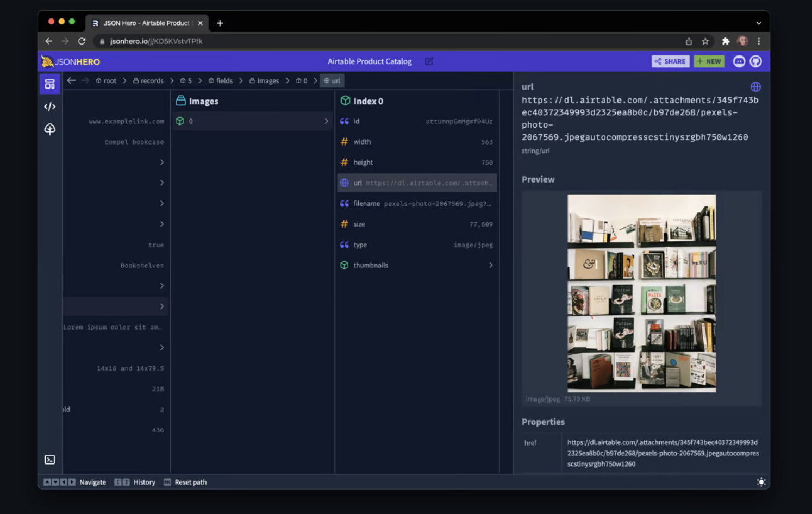
Task: Select the size row 77,609
Action: point(417,224)
